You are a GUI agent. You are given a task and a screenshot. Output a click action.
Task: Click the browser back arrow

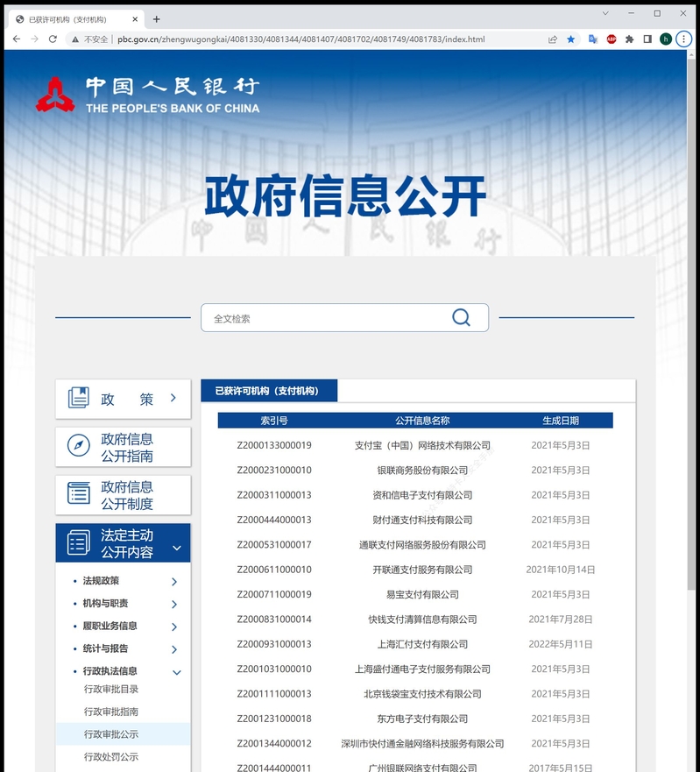17,39
